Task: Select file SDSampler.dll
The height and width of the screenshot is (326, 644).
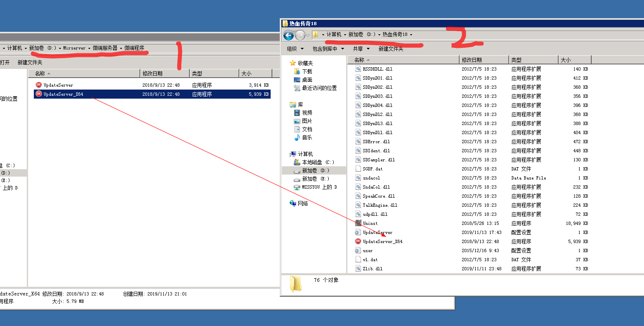Action: point(379,160)
